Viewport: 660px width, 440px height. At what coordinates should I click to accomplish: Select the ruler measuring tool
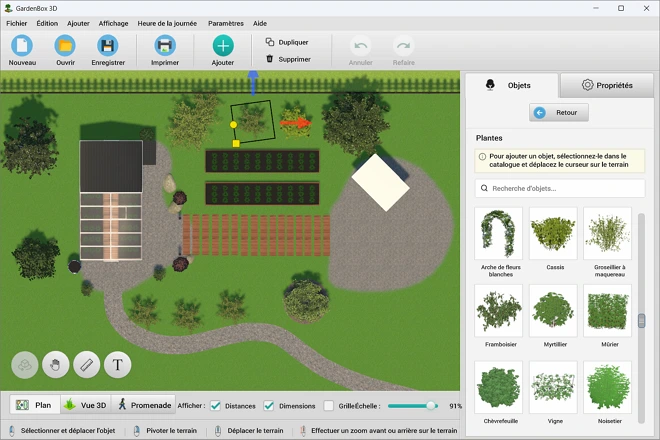tap(87, 365)
